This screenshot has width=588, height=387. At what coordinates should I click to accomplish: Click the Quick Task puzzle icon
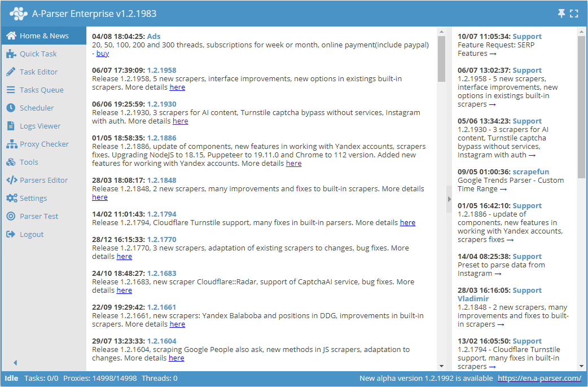point(11,54)
